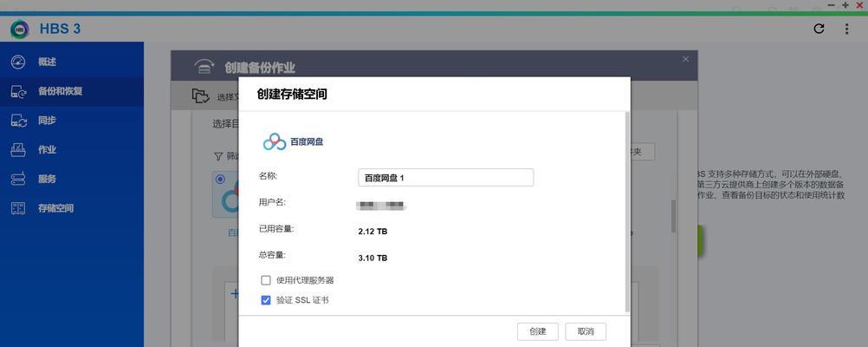Click the 名称 name input field
This screenshot has height=347, width=868.
click(x=445, y=177)
